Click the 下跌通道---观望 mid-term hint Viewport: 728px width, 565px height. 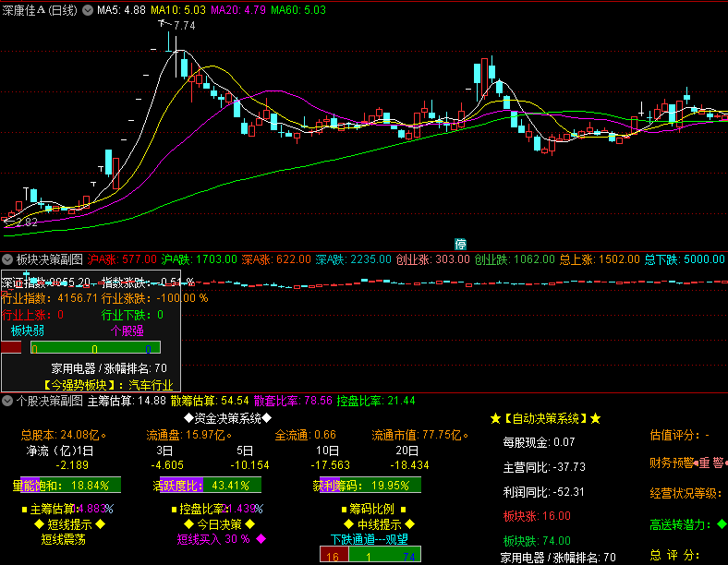tap(370, 539)
